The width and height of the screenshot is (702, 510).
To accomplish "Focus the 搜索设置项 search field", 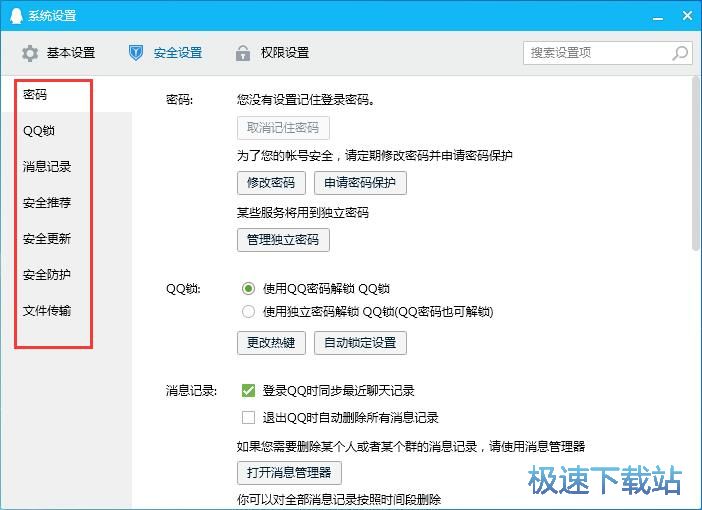I will pos(608,53).
